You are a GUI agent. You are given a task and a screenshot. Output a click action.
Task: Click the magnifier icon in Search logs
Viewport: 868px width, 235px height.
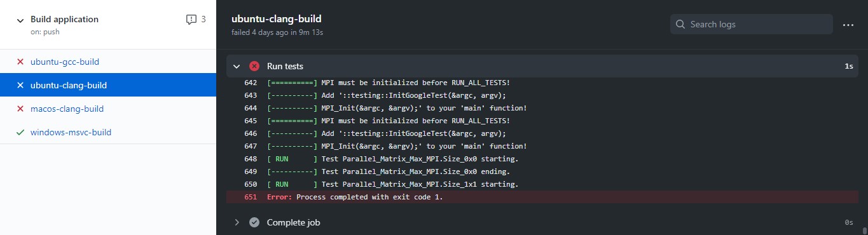[680, 25]
